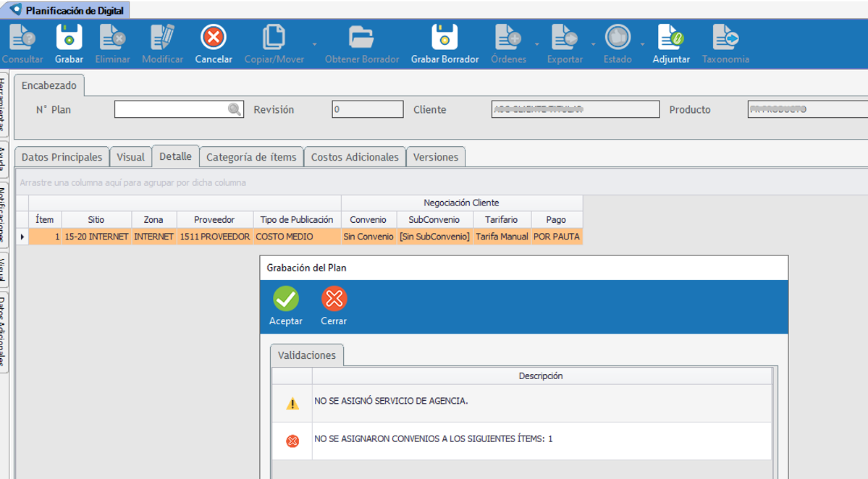Sort by Tipo de Publicación column header

coord(297,219)
